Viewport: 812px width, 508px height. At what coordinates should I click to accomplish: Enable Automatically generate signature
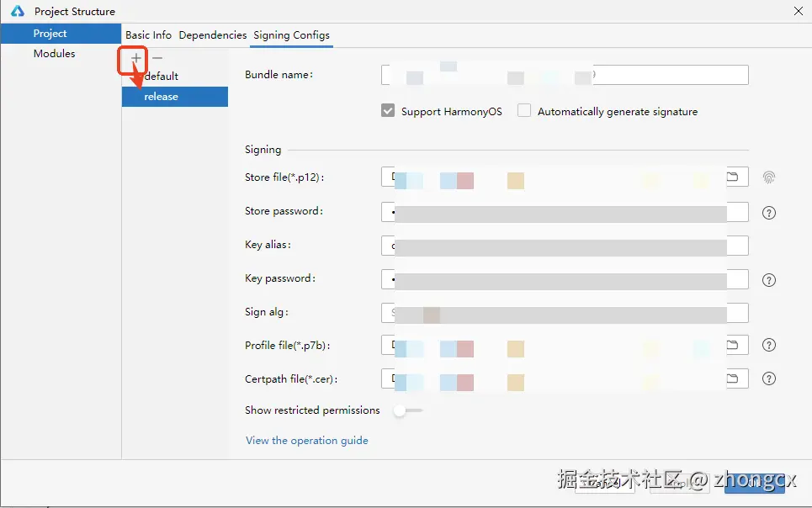tap(524, 111)
